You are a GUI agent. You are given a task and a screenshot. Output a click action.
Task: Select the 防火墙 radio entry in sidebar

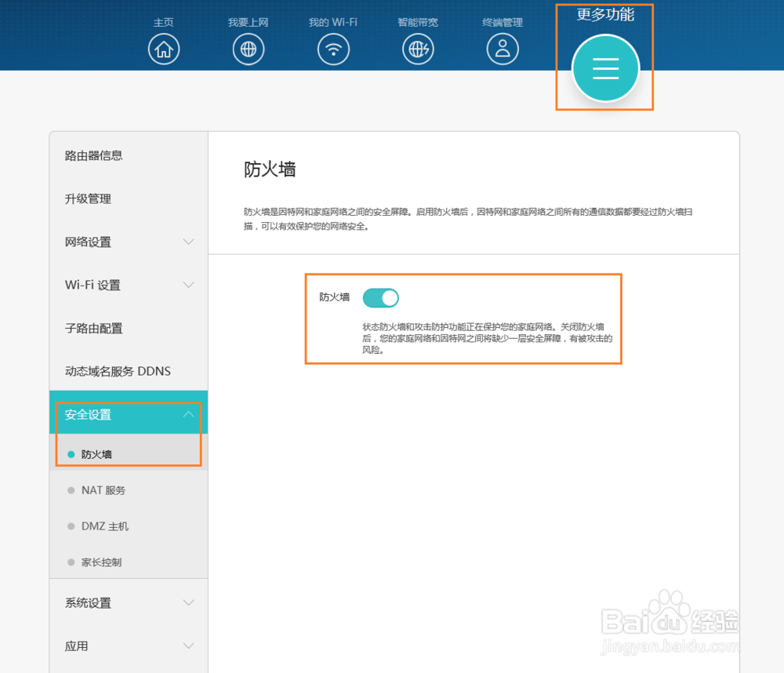(71, 453)
